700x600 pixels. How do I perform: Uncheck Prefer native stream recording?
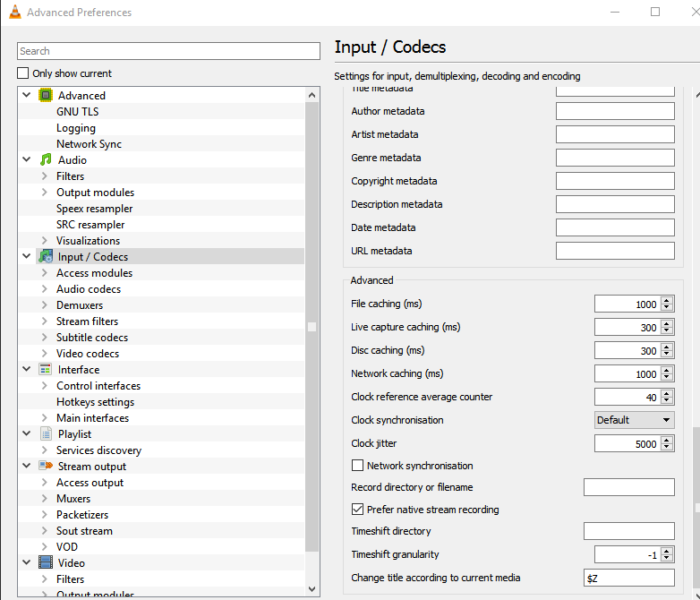[358, 510]
